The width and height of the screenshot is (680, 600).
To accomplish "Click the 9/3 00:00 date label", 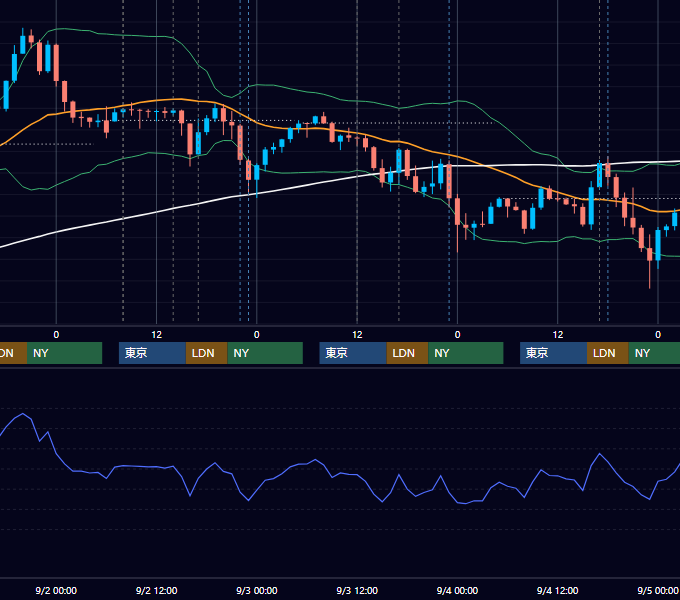I will pos(257,590).
